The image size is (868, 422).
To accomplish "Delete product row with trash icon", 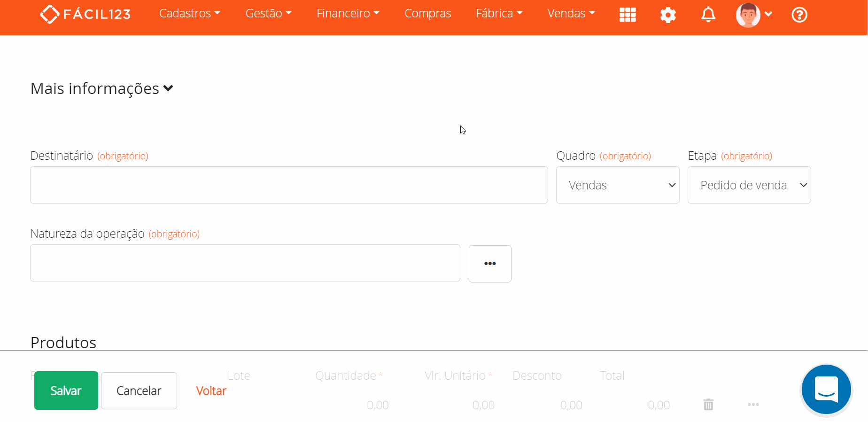I will tap(708, 405).
